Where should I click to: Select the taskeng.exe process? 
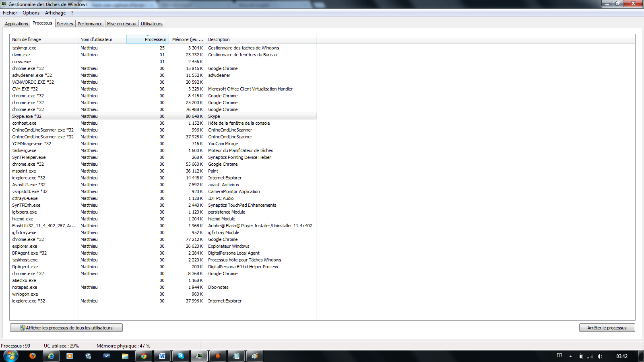point(163,150)
